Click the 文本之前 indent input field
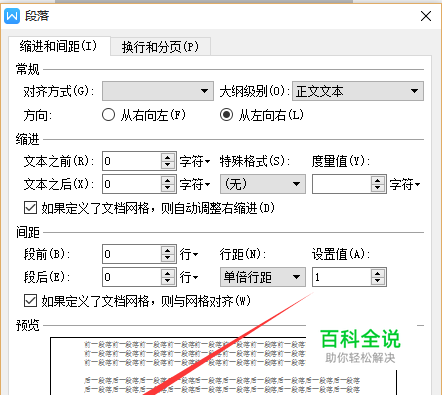442x395 pixels. [x=132, y=161]
